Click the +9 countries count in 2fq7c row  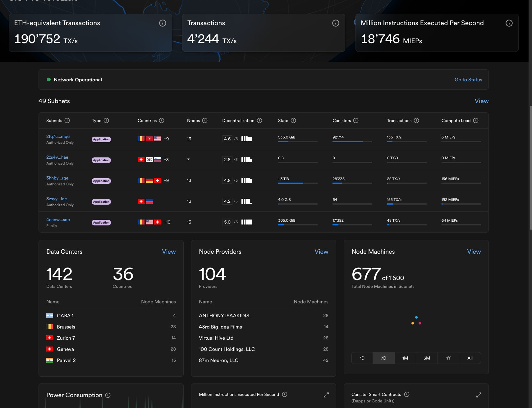[166, 139]
